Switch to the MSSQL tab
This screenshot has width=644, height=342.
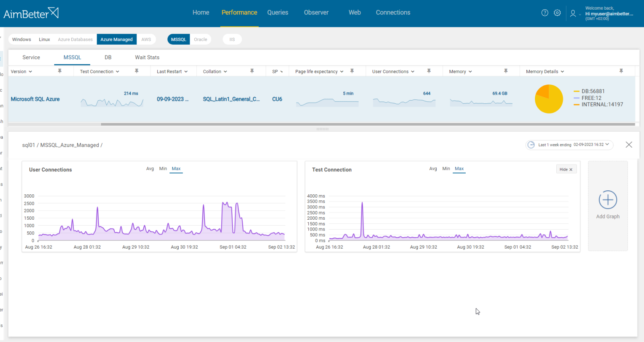coord(72,58)
